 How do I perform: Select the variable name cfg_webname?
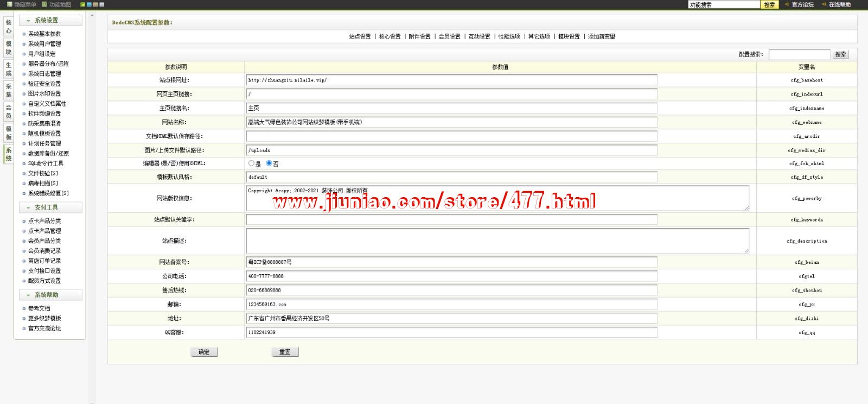tap(807, 123)
